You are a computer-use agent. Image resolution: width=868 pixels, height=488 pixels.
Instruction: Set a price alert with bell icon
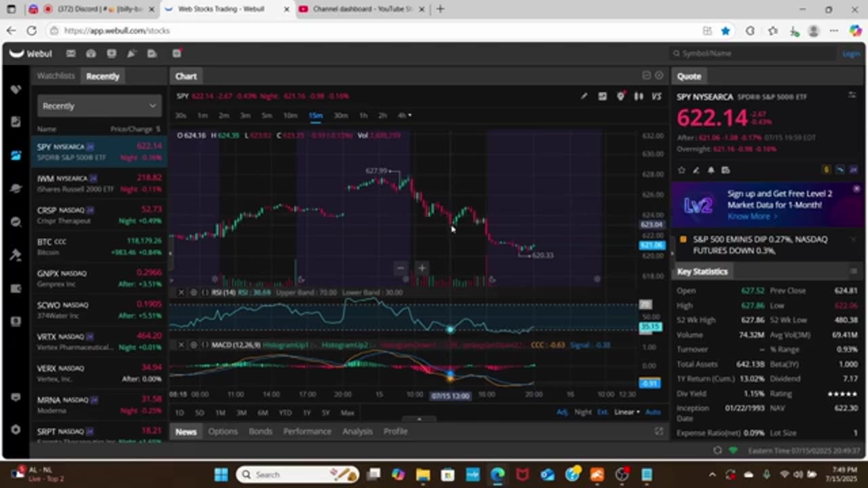coord(711,170)
